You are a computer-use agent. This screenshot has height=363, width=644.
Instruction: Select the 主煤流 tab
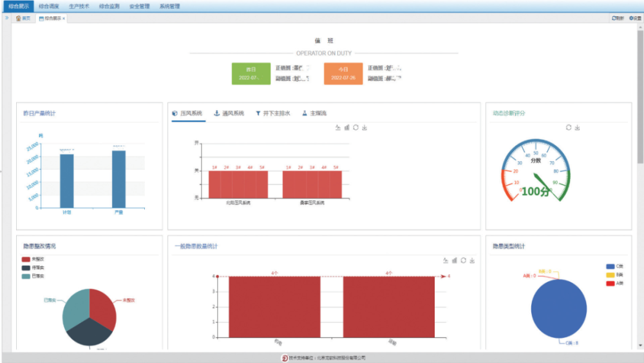[314, 113]
